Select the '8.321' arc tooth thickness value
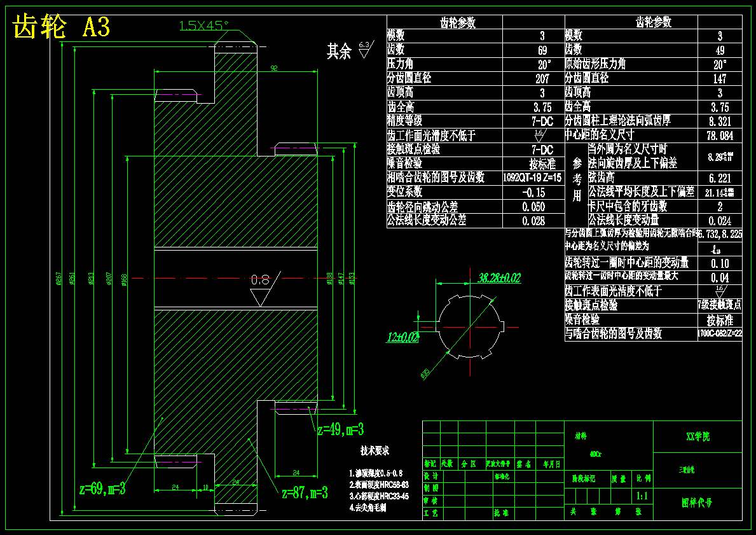 [720, 121]
